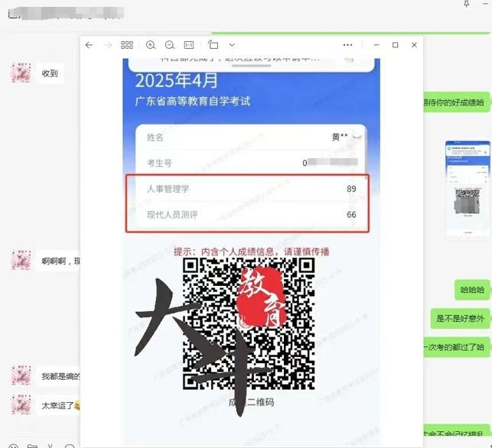Screen dimensions: 492x448
Task: Select the 太幸运了 message bubble
Action: [x=59, y=405]
